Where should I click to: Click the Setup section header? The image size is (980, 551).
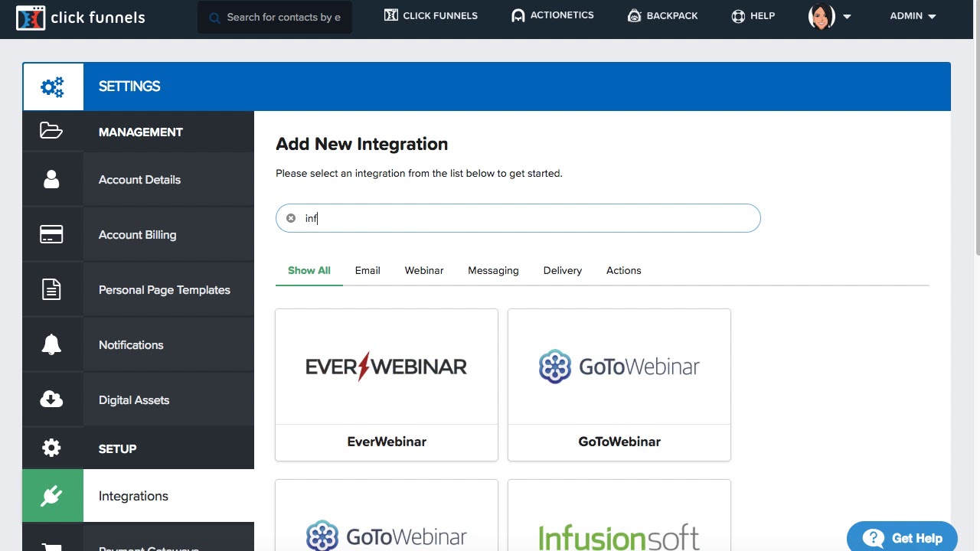pyautogui.click(x=138, y=448)
